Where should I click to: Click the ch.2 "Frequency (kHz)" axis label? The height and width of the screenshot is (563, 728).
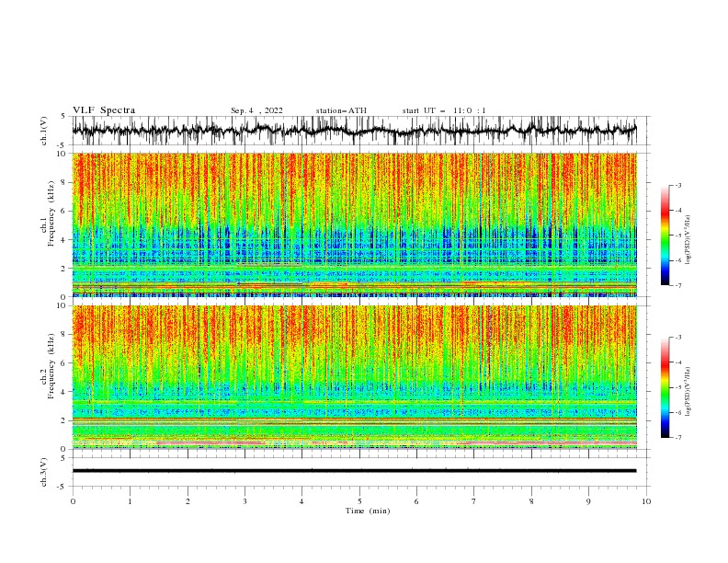[51, 366]
